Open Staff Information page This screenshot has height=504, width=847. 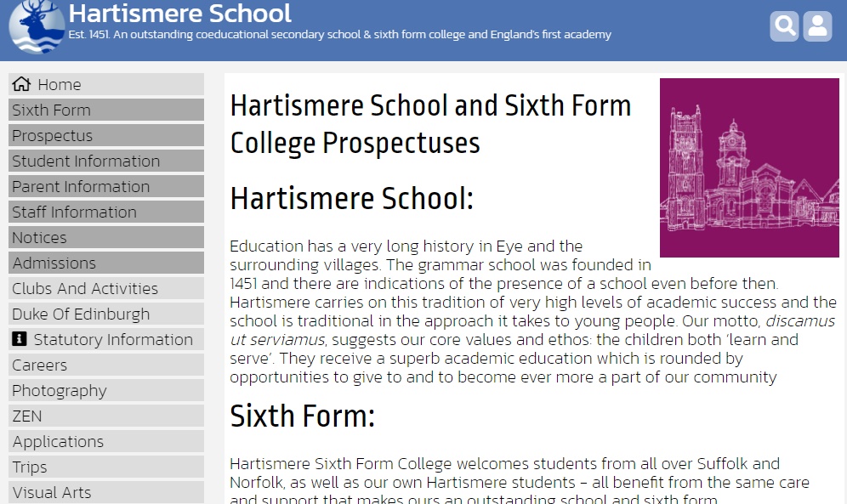tap(106, 212)
